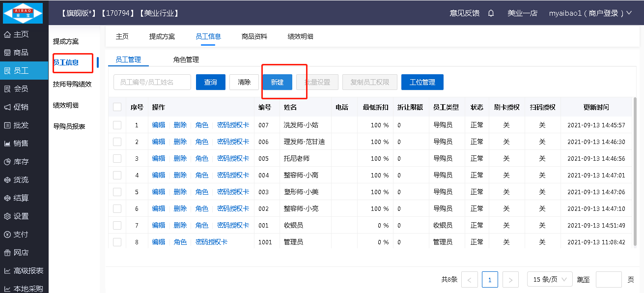Open 员工信息 in the submenu

pyautogui.click(x=66, y=62)
